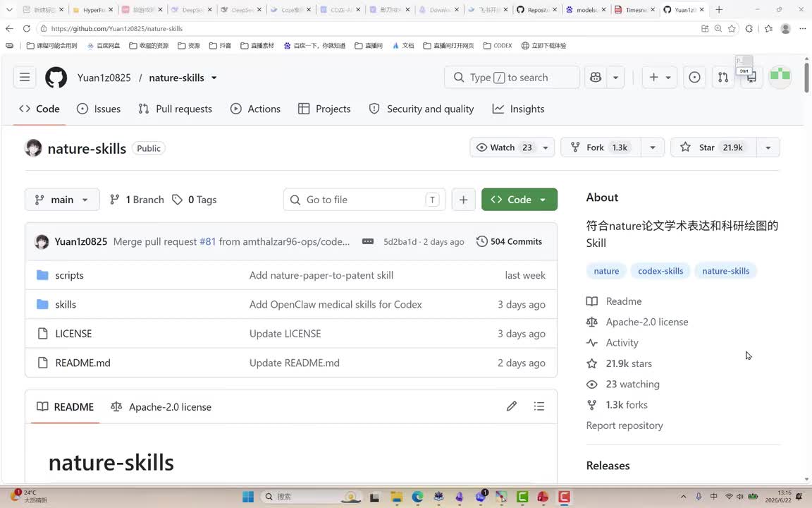Open the Copilot chat icon
Viewport: 812px width, 508px height.
pyautogui.click(x=596, y=77)
